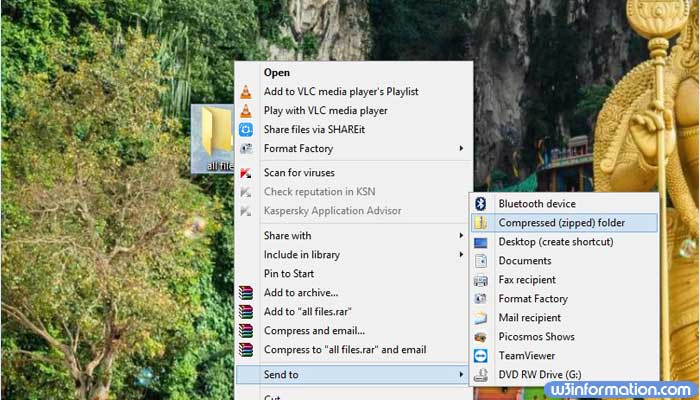Click the Kaspersky icon beside Application Advisor
The image size is (700, 400).
[x=246, y=211]
